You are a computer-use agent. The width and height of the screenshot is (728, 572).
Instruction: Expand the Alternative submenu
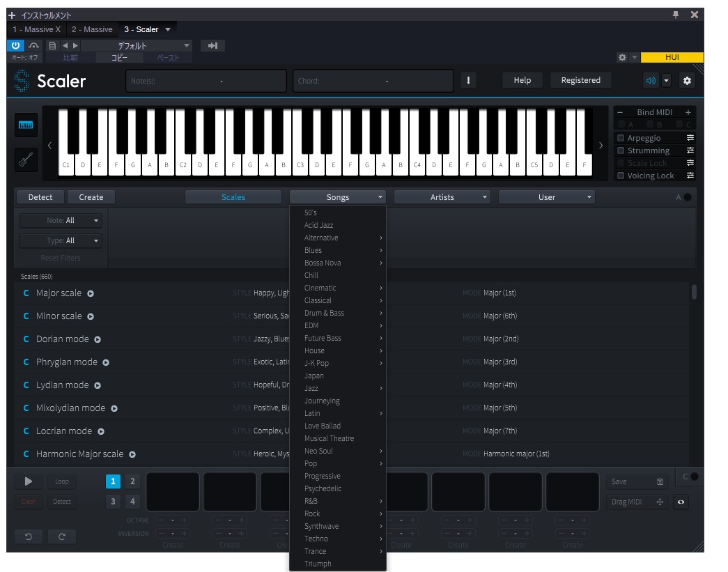click(x=338, y=238)
